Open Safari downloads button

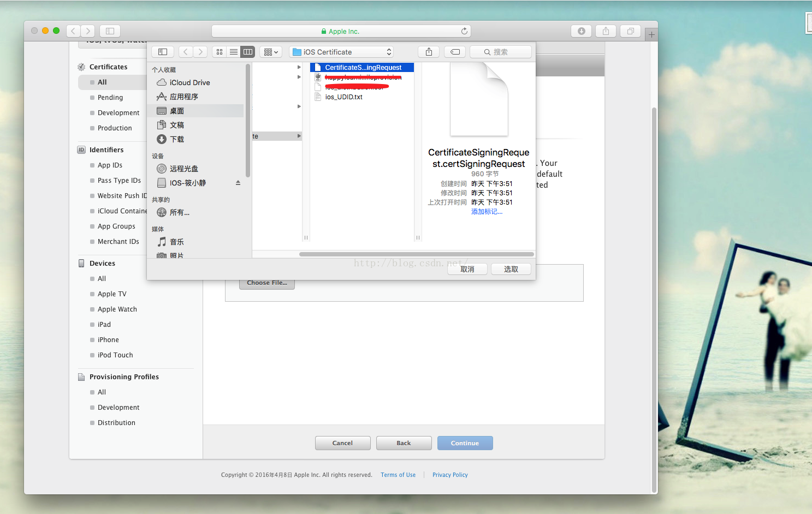pos(581,31)
